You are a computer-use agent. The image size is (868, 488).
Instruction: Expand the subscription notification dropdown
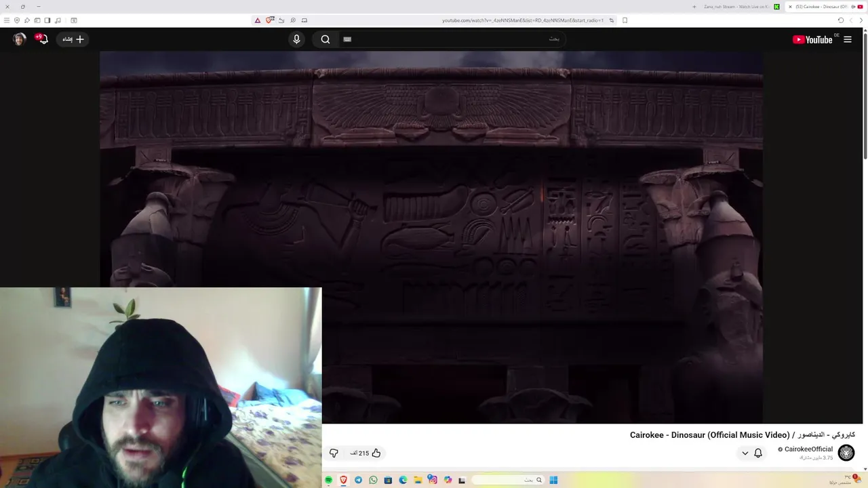coord(745,453)
